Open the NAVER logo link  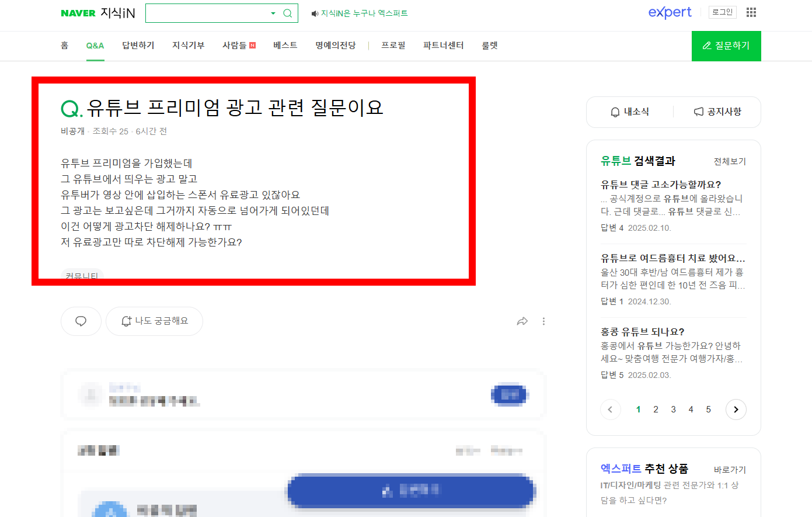78,13
